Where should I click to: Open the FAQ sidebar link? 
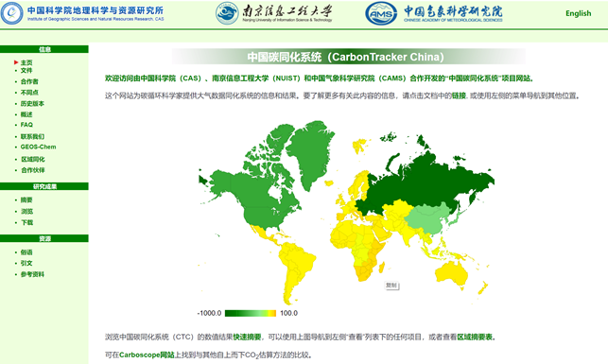(x=26, y=125)
